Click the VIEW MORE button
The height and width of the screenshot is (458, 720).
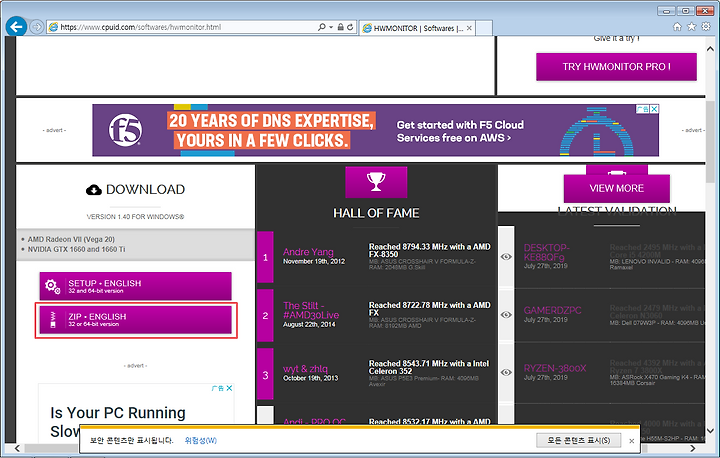coord(616,188)
